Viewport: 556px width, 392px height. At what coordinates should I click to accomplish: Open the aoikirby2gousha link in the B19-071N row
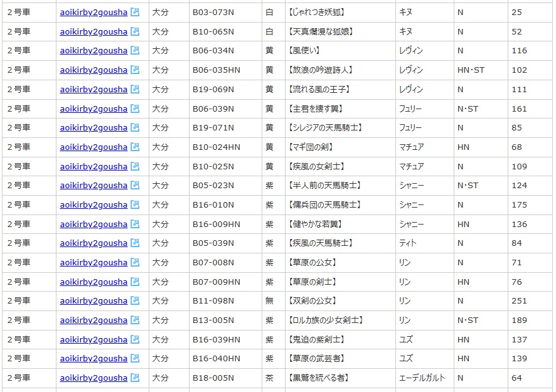click(x=94, y=127)
